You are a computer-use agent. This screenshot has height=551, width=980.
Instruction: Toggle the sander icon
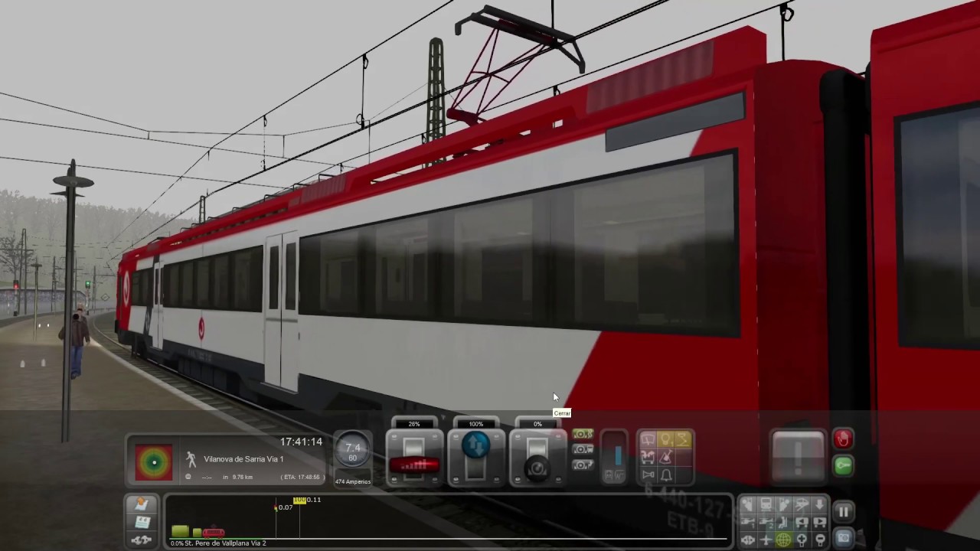pos(665,457)
